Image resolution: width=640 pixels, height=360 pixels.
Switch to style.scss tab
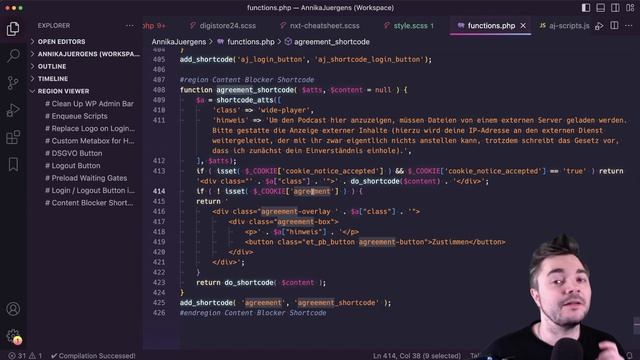(x=409, y=26)
